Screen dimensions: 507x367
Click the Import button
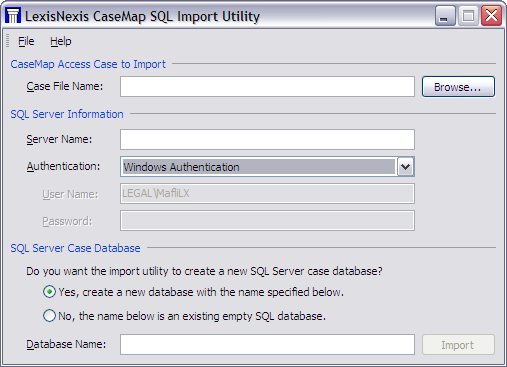tap(458, 345)
